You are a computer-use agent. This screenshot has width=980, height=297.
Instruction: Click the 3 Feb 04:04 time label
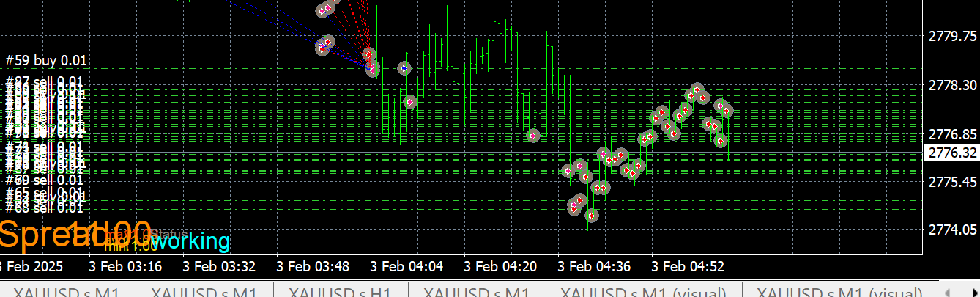click(x=407, y=265)
